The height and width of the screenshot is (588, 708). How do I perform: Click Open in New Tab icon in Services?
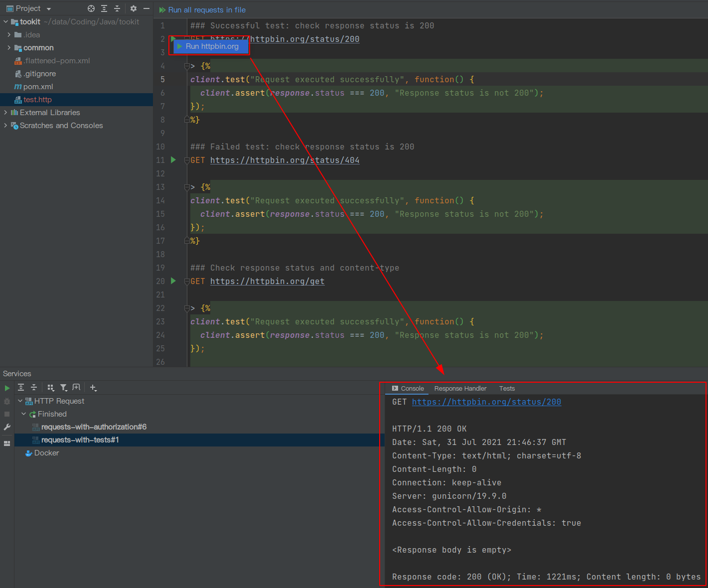[76, 388]
